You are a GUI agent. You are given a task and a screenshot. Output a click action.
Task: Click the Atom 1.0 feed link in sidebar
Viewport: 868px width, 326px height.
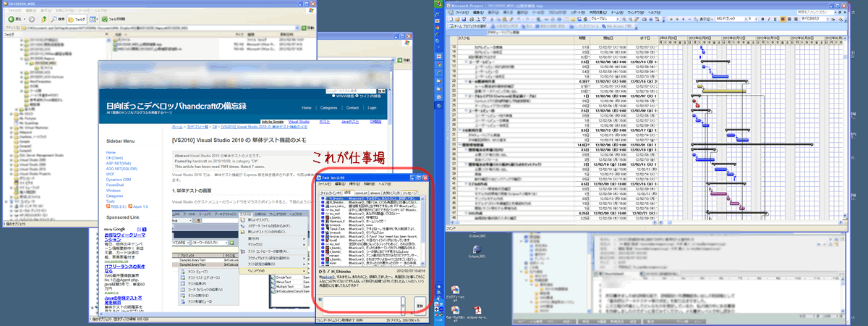point(140,206)
